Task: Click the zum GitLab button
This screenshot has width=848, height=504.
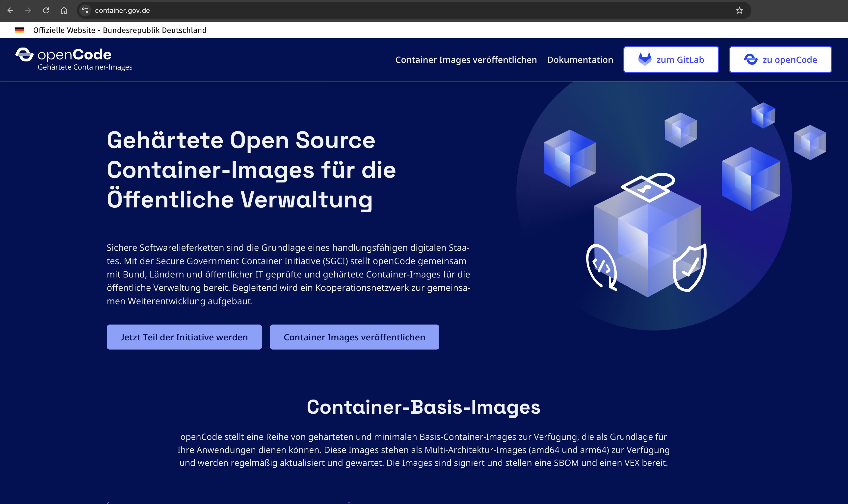Action: tap(671, 59)
